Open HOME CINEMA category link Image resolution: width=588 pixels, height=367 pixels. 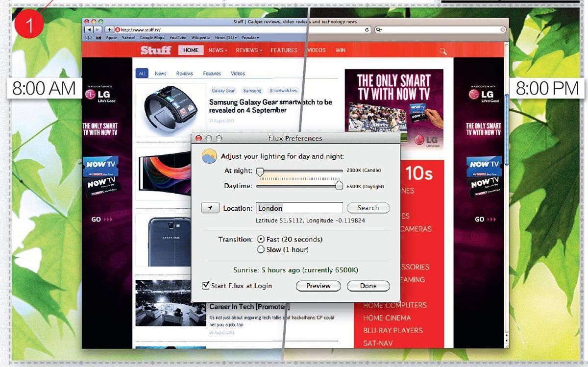[x=387, y=318]
